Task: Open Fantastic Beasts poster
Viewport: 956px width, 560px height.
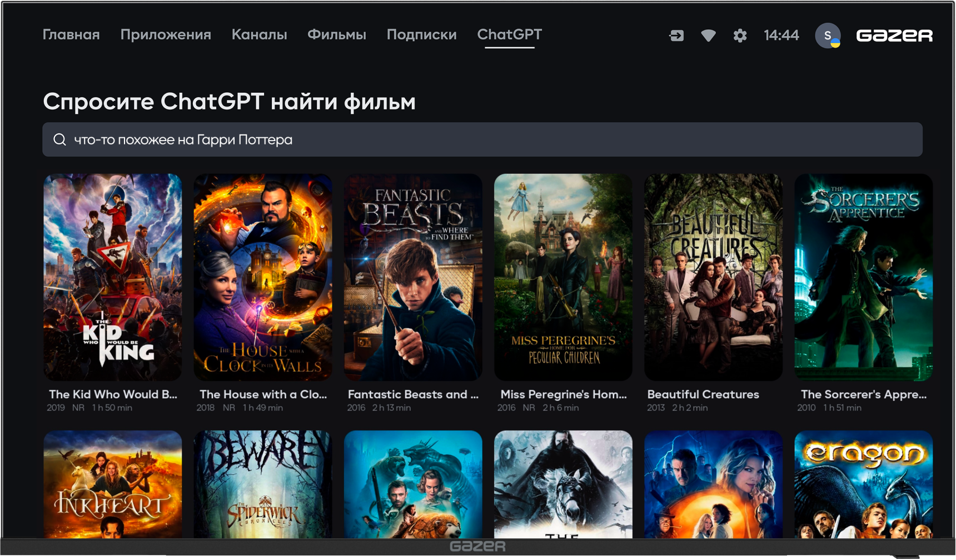Action: [413, 277]
